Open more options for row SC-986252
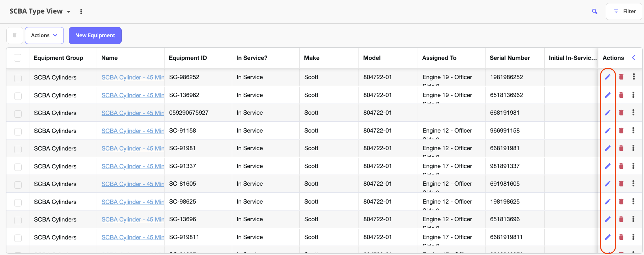This screenshot has height=255, width=644. pos(634,77)
